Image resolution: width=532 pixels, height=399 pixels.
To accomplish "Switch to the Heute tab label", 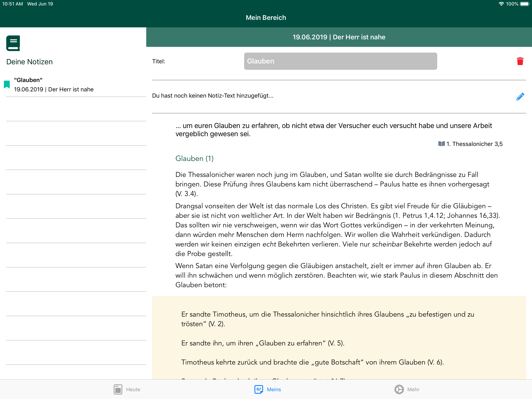I will click(x=133, y=389).
